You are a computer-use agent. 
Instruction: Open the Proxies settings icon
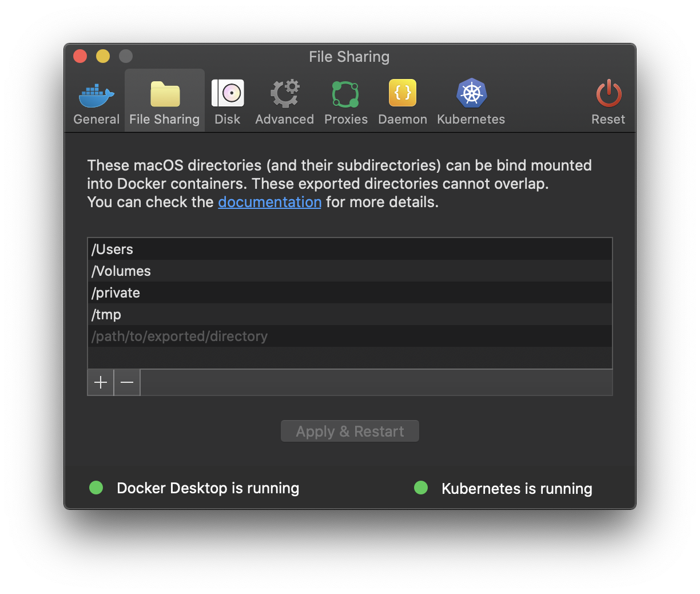pyautogui.click(x=345, y=93)
